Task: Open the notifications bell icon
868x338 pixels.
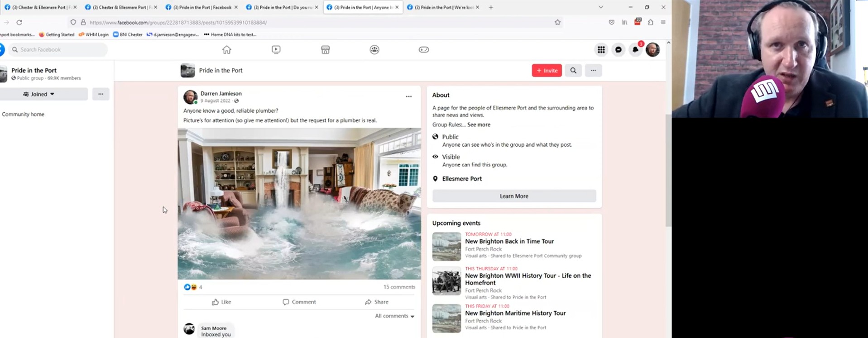Action: [635, 50]
